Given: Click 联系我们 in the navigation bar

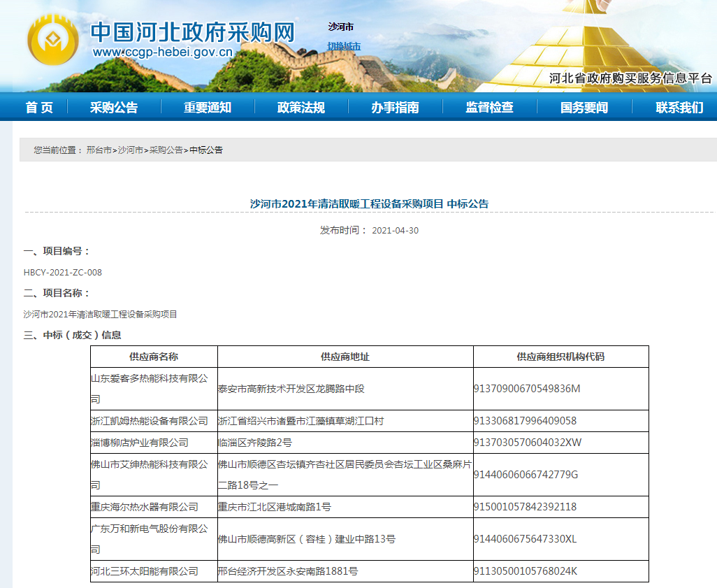Looking at the screenshot, I should (679, 108).
